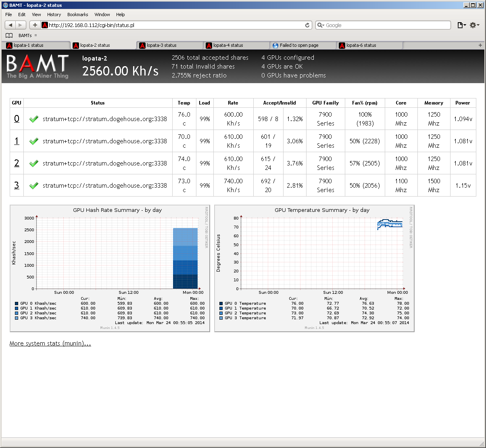Switch to the lopata-4 status tab
Screen dimensions: 486x448
[x=236, y=45]
